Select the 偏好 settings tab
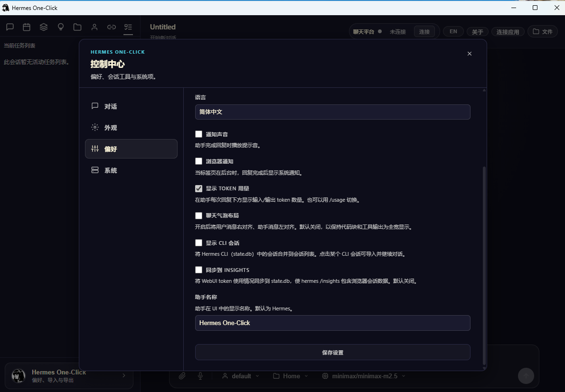The width and height of the screenshot is (565, 392). 131,149
